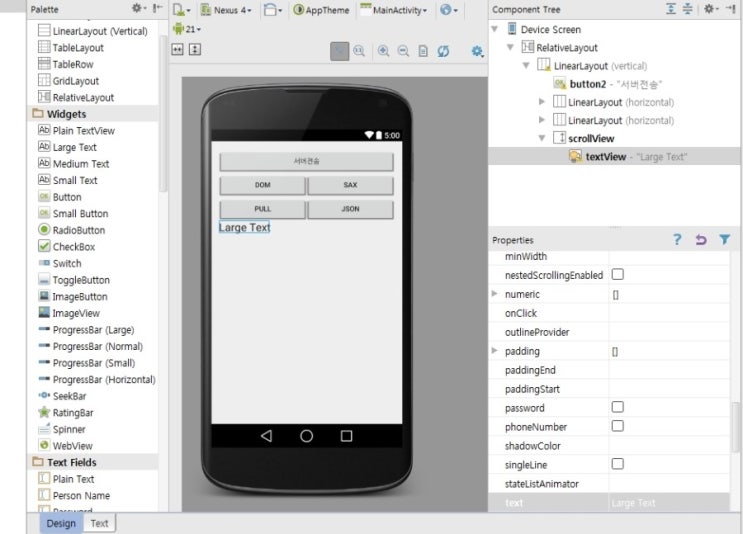The image size is (743, 534).
Task: Click the refresh layout icon
Action: (x=443, y=51)
